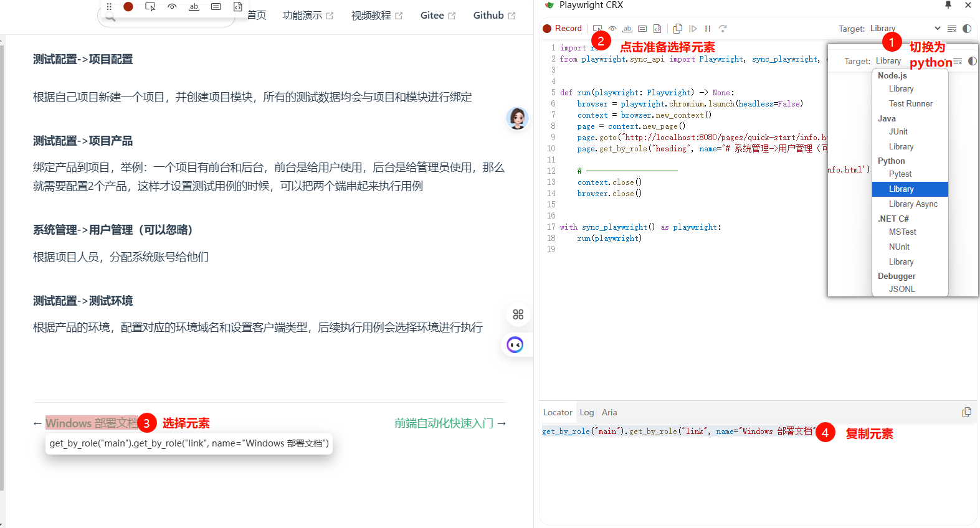This screenshot has width=980, height=528.
Task: Click code line 'browser.close()'
Action: pyautogui.click(x=609, y=194)
